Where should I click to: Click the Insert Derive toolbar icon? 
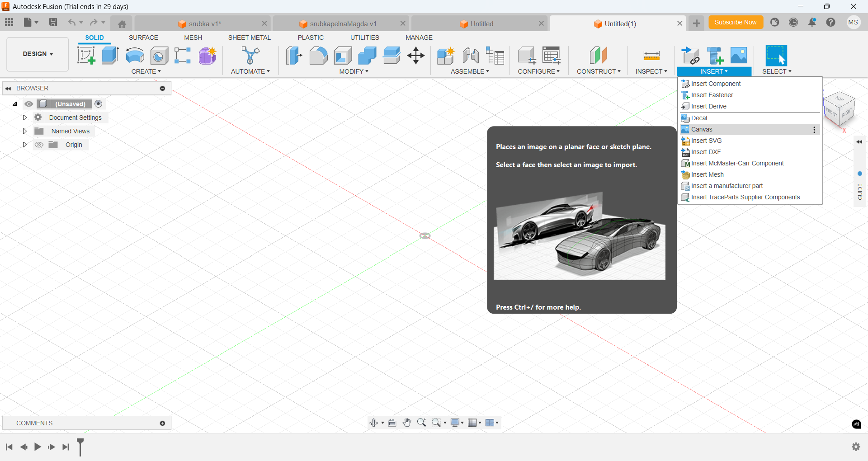click(690, 56)
